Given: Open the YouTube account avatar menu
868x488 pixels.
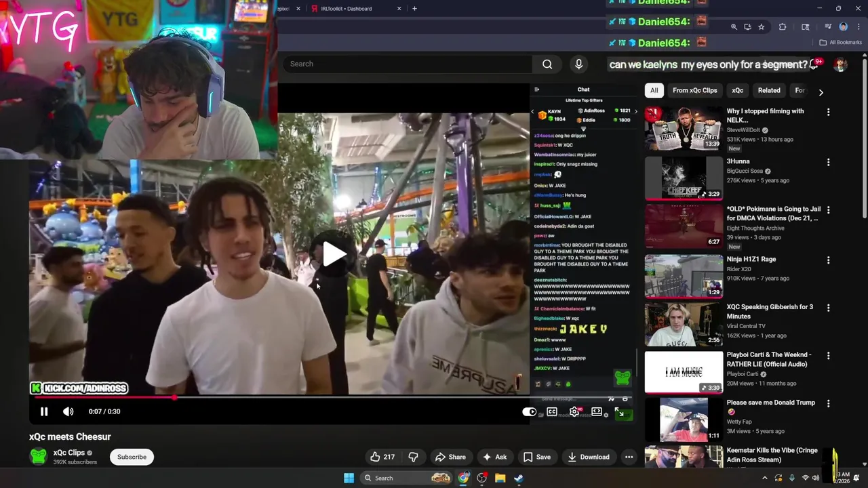Looking at the screenshot, I should click(x=841, y=64).
